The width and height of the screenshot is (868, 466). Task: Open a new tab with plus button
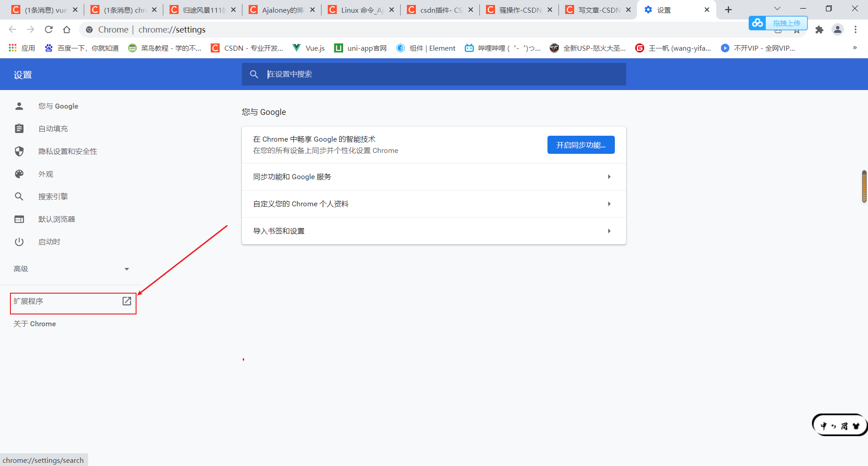click(728, 10)
